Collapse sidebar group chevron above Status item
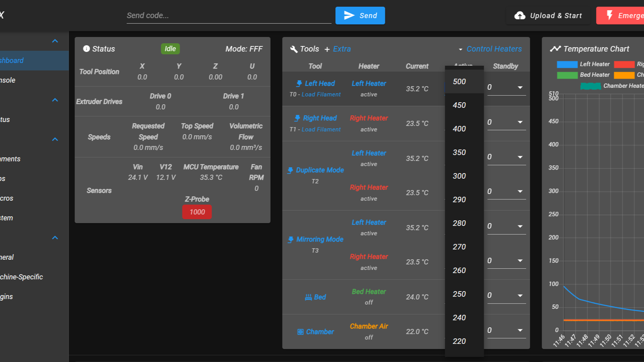Screen dimensions: 644x362 55,100
